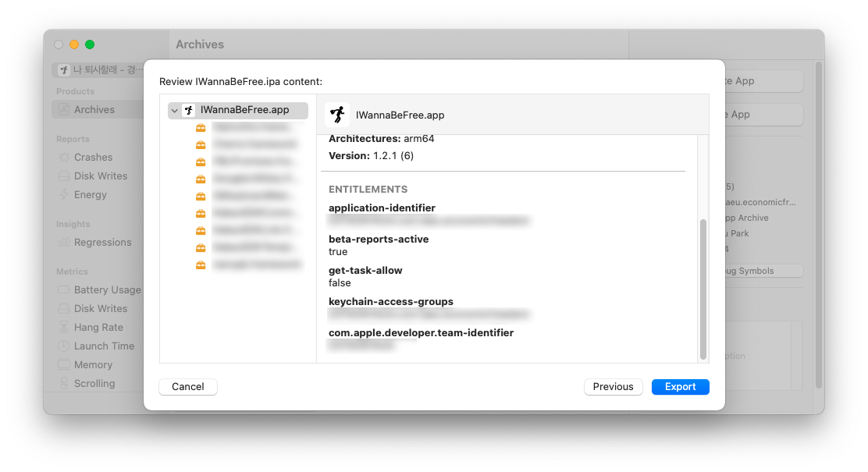Open Hang Rate metric
868x472 pixels.
coord(98,328)
